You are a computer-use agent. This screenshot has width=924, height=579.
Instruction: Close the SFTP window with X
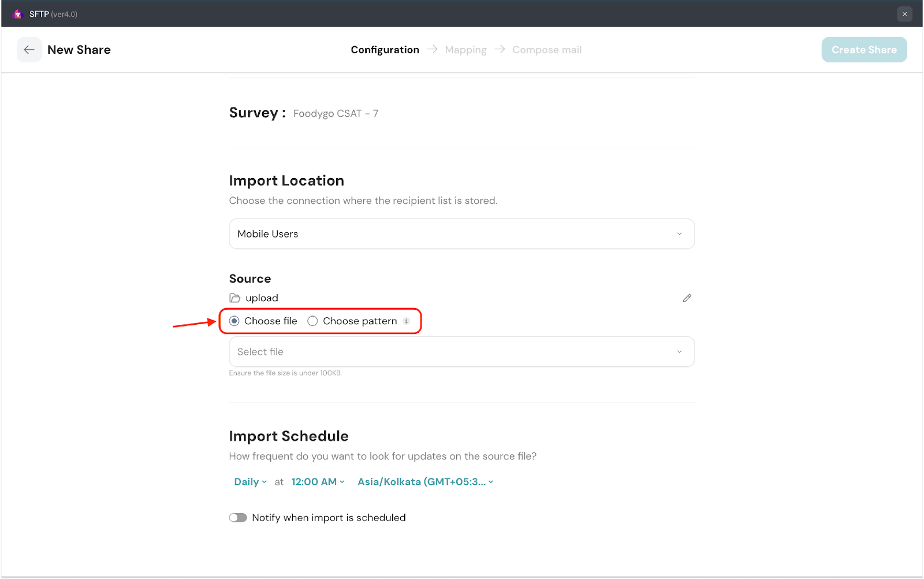click(x=904, y=14)
